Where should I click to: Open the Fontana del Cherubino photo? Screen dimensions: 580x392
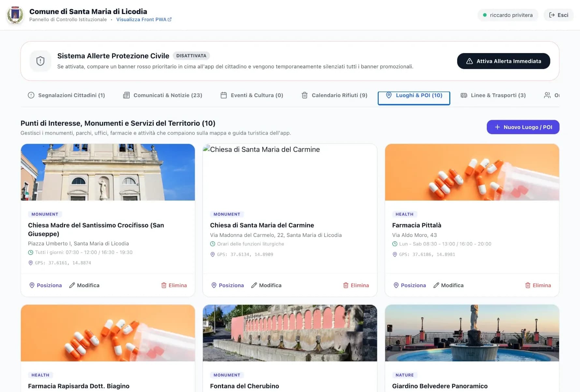(290, 333)
